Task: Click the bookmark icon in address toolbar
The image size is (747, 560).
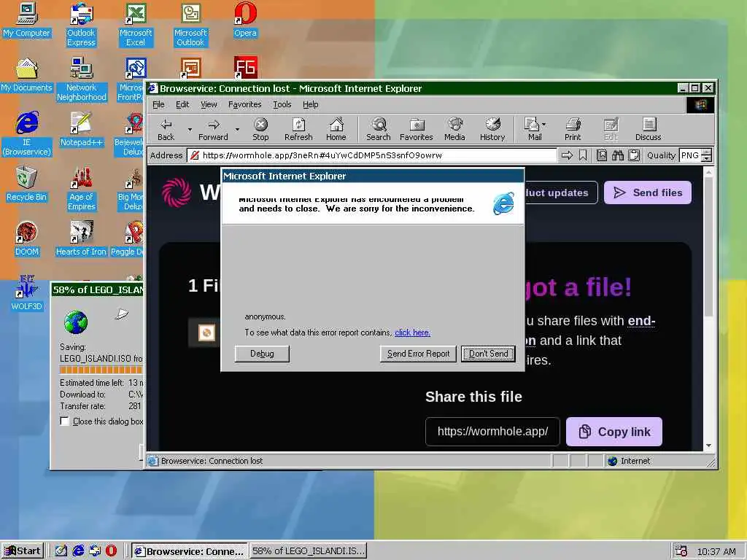Action: (583, 155)
